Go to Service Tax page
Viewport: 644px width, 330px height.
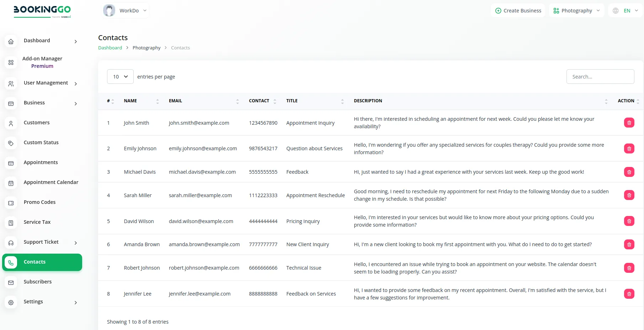pyautogui.click(x=37, y=222)
